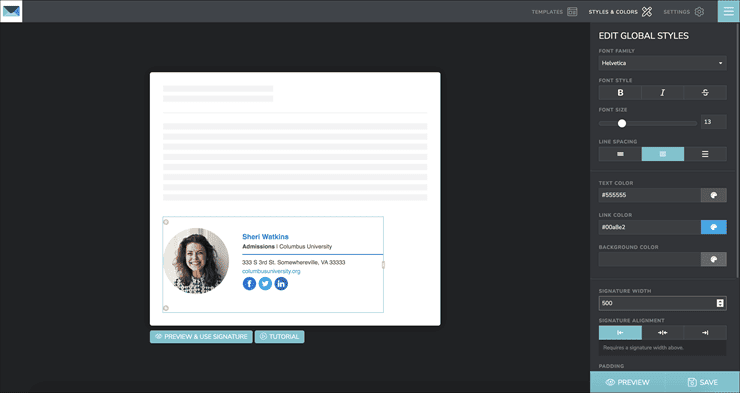Open the text color palette picker
Image resolution: width=740 pixels, height=393 pixels.
(714, 195)
